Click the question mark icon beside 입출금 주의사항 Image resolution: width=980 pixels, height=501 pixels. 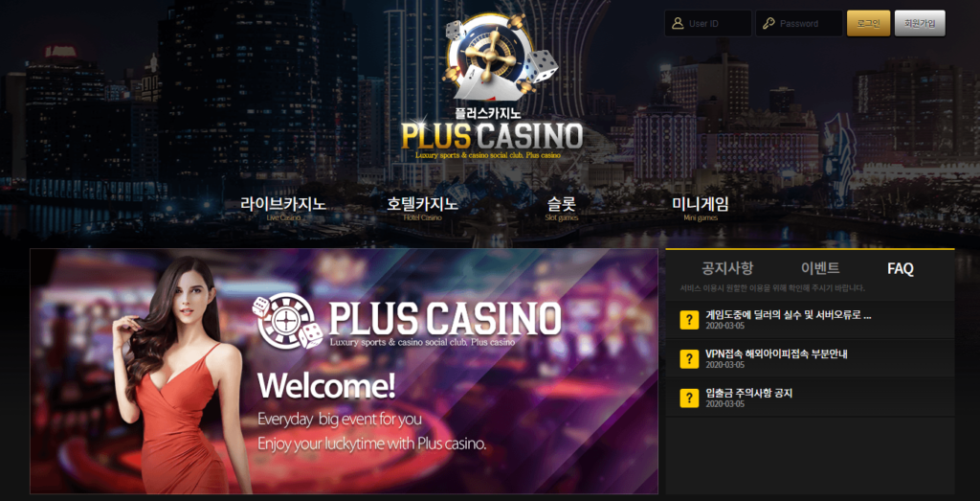[689, 398]
